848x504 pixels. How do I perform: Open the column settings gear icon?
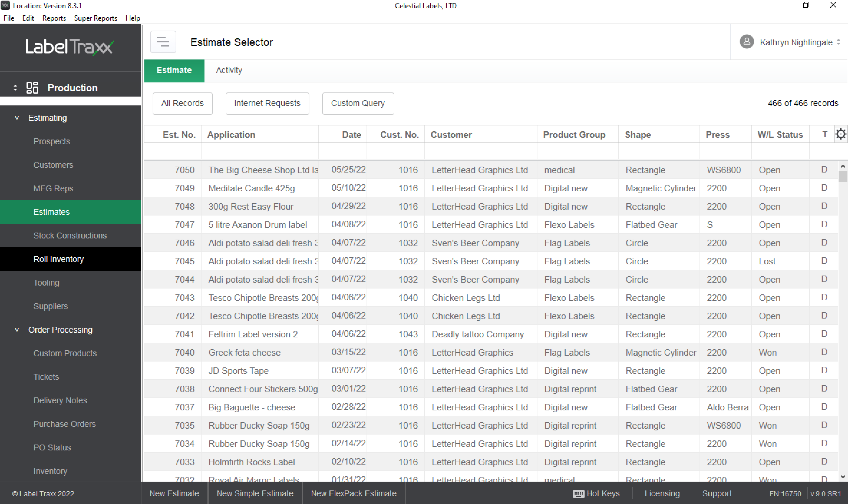point(841,134)
